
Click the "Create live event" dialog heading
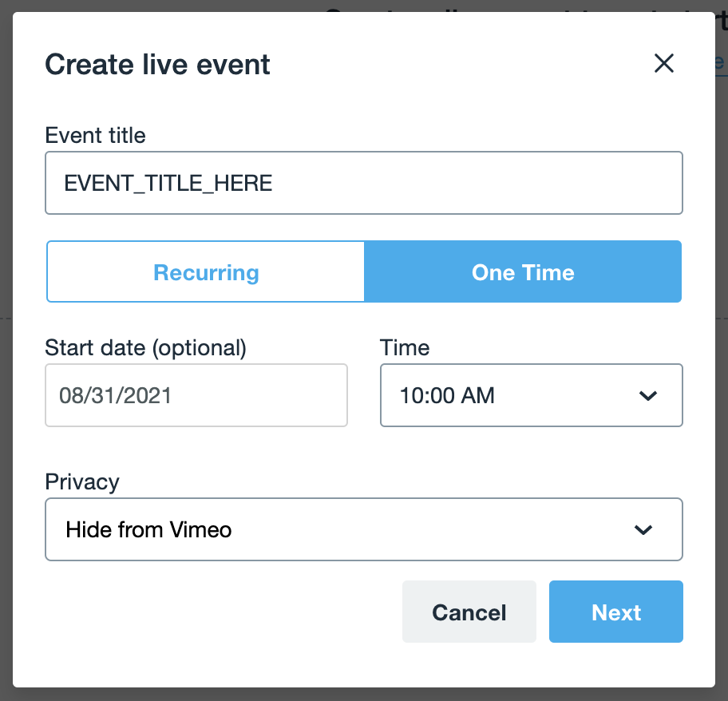click(157, 64)
